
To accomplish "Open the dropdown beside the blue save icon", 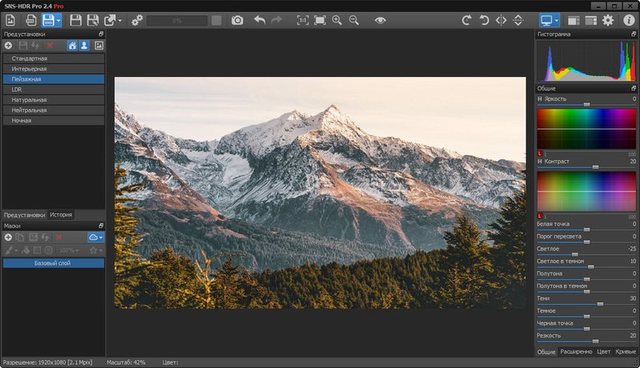I will coord(59,20).
